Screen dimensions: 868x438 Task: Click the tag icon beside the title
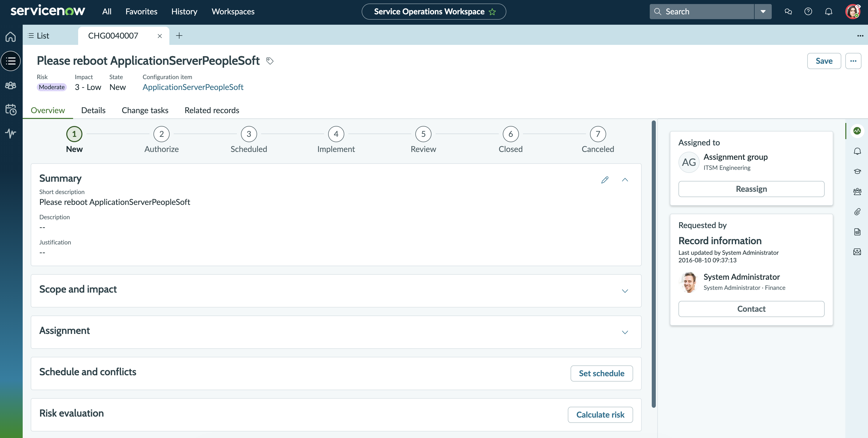270,61
